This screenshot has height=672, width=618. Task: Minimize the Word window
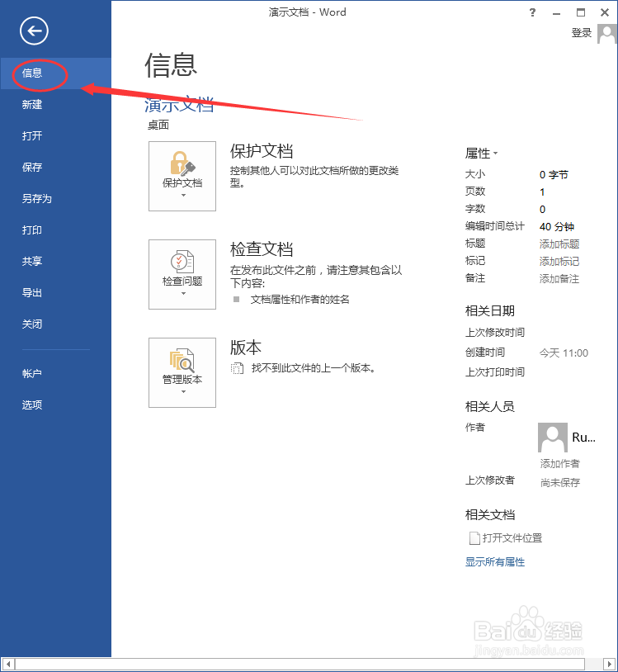[x=556, y=13]
